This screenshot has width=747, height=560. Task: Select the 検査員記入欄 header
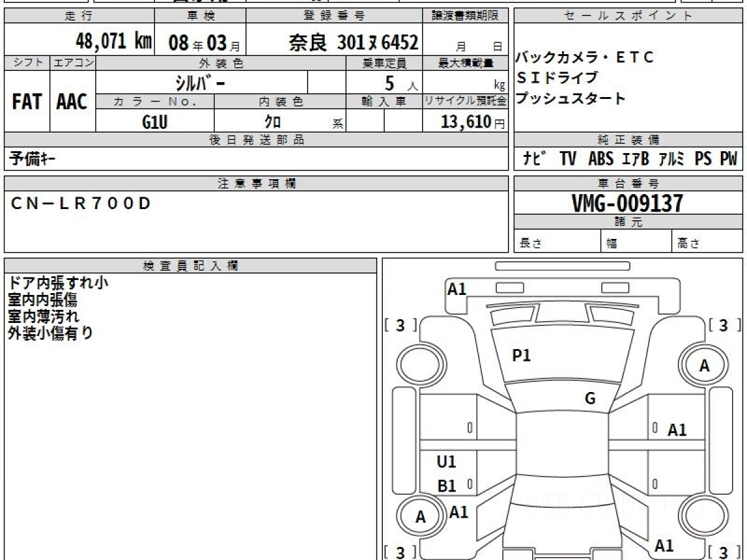point(190,266)
